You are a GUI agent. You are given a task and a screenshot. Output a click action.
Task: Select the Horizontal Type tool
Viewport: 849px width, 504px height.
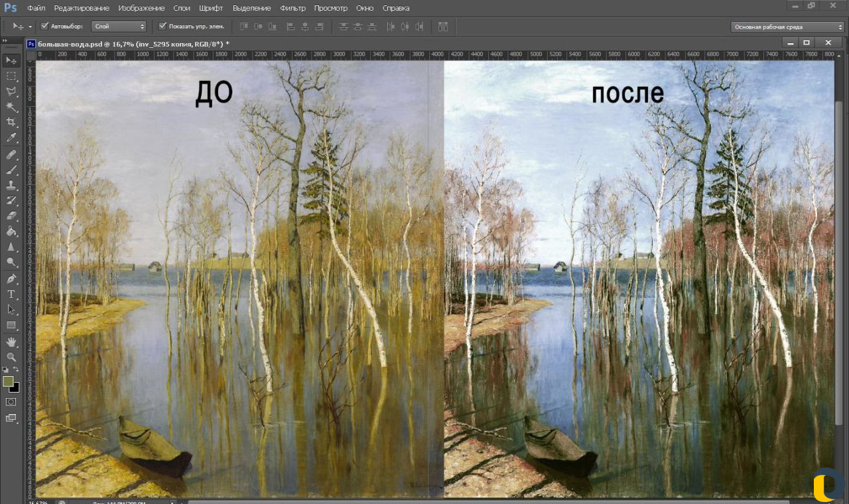11,294
